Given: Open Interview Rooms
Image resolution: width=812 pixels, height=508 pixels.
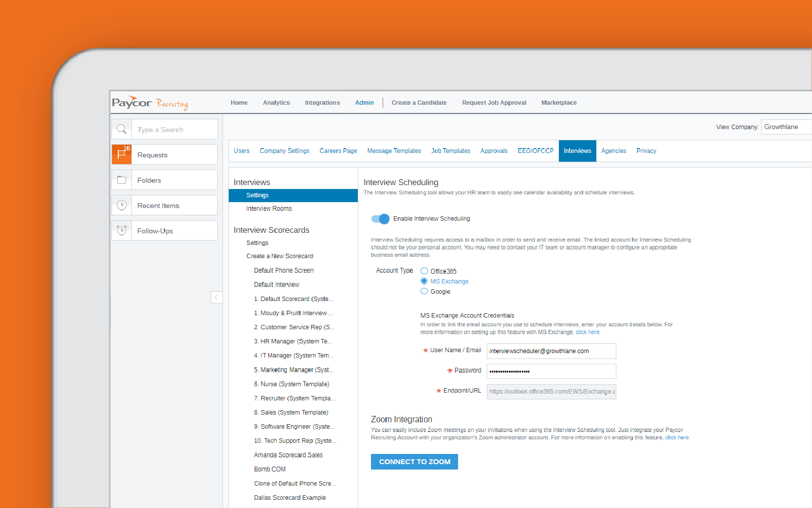Looking at the screenshot, I should coord(269,208).
